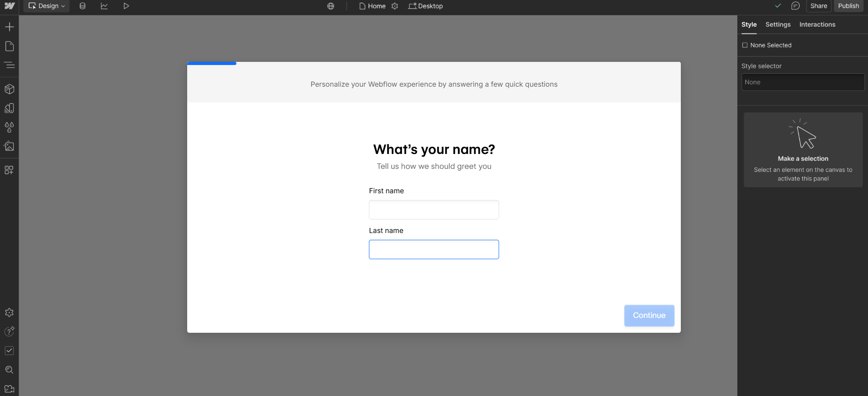Click the Preview play icon
The image size is (868, 396).
point(126,6)
